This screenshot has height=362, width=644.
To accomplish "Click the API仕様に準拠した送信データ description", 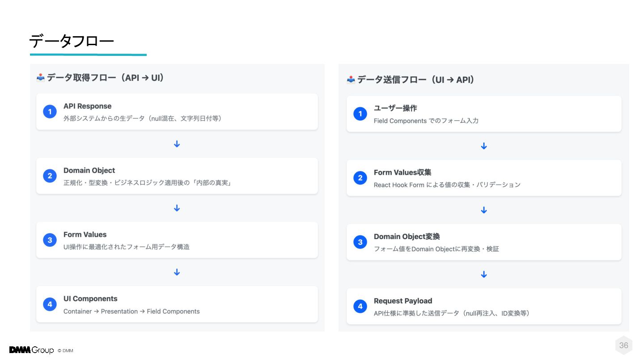I will pyautogui.click(x=452, y=313).
